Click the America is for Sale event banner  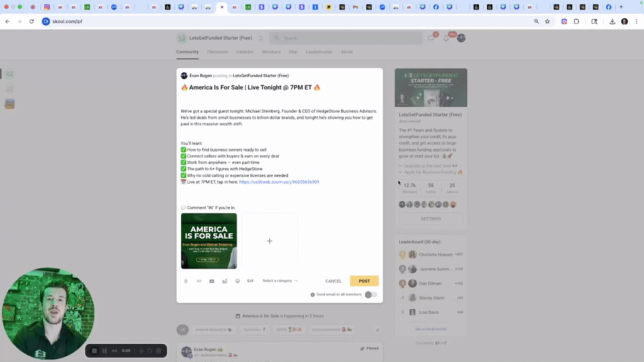pyautogui.click(x=280, y=316)
